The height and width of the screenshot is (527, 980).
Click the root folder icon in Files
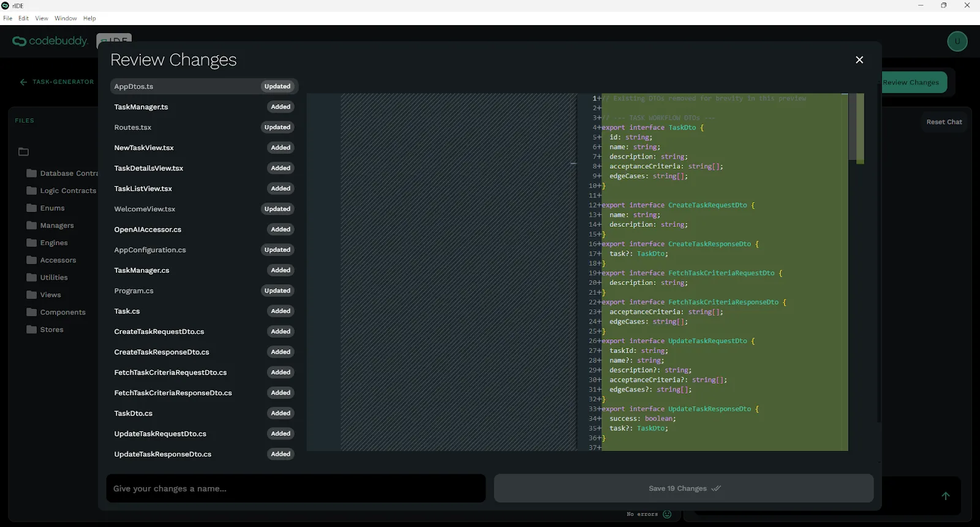coord(23,152)
